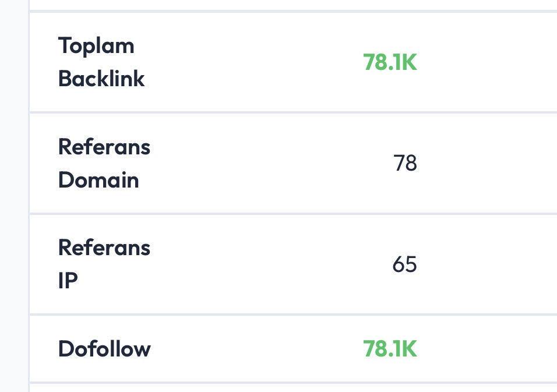The width and height of the screenshot is (557, 392).
Task: Click the word Domain in second row
Action: (98, 179)
